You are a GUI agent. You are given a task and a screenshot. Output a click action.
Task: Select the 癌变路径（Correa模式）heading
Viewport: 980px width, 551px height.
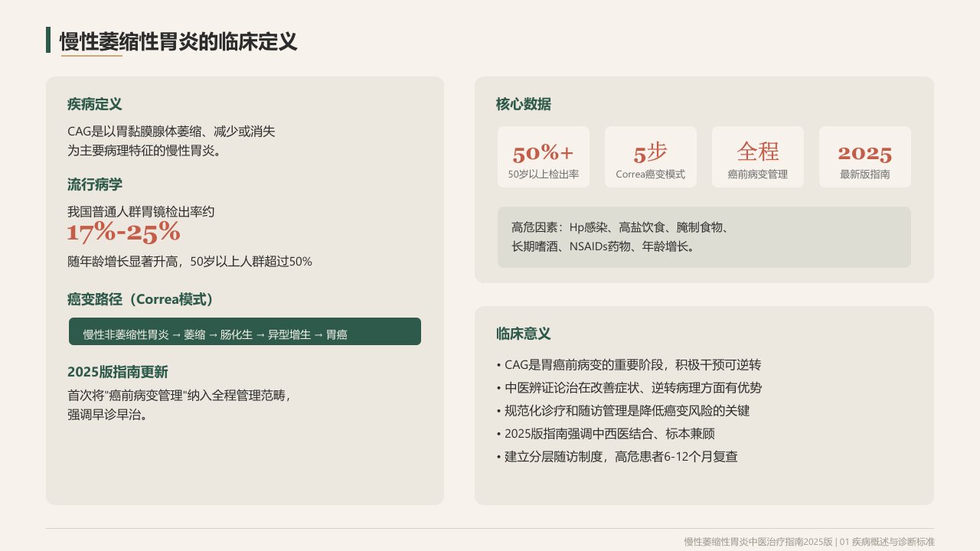coord(141,299)
